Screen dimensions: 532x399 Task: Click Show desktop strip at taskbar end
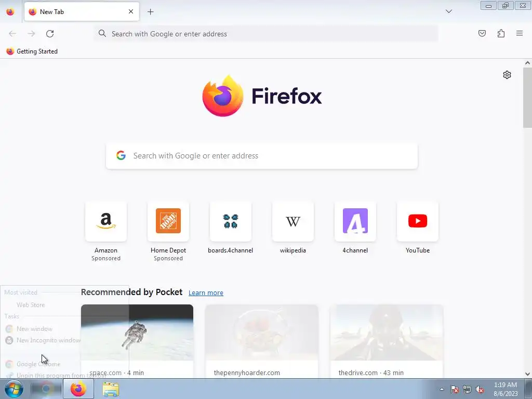(528, 389)
